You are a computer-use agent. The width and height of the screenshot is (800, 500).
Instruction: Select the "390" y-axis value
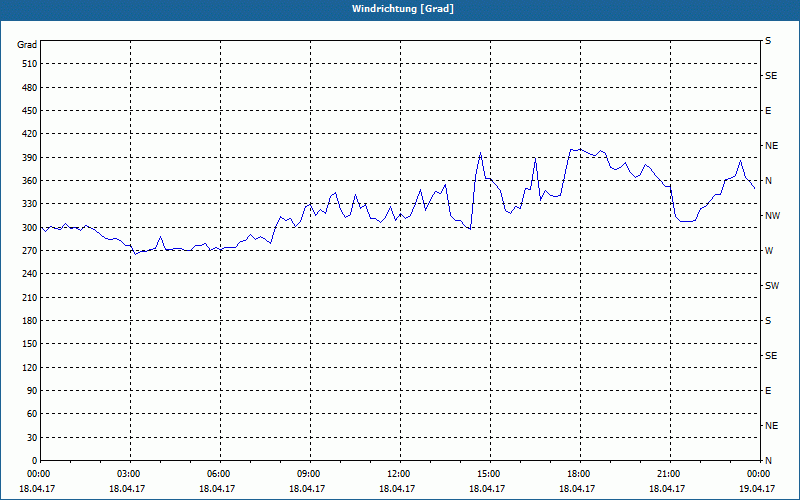(30, 158)
